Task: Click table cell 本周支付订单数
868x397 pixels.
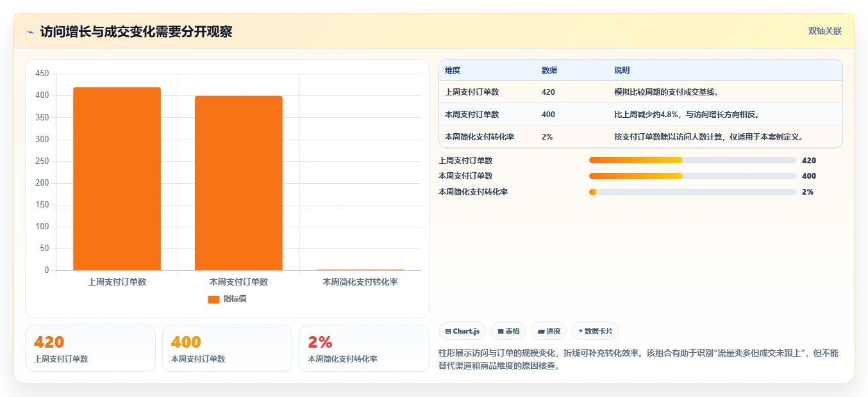Action: pos(472,115)
